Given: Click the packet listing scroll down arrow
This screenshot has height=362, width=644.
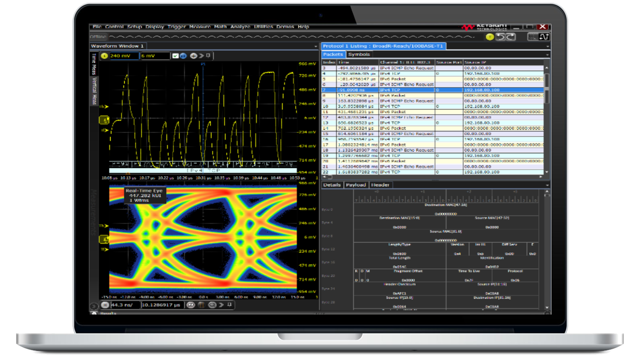Looking at the screenshot, I should coord(547,172).
